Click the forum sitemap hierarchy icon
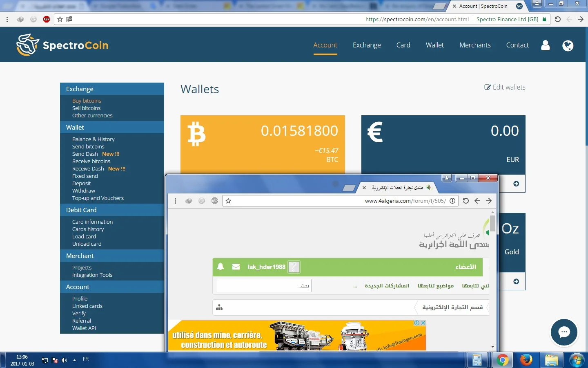The height and width of the screenshot is (368, 588). [x=219, y=307]
